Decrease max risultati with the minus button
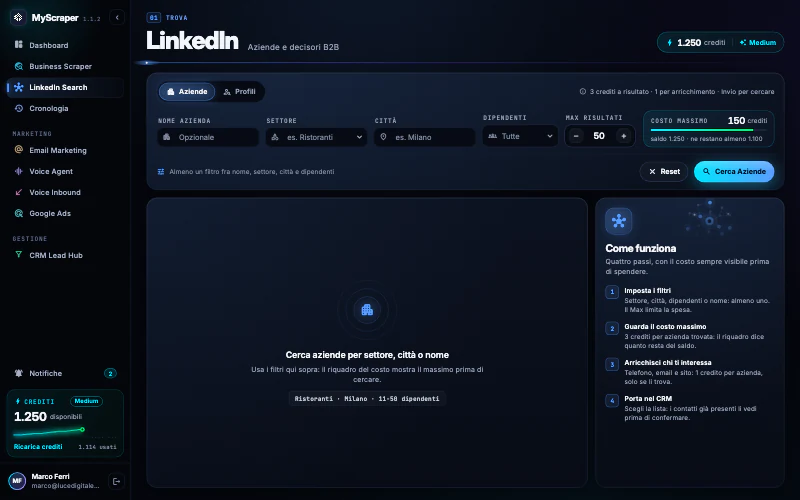This screenshot has height=500, width=800. coord(576,136)
